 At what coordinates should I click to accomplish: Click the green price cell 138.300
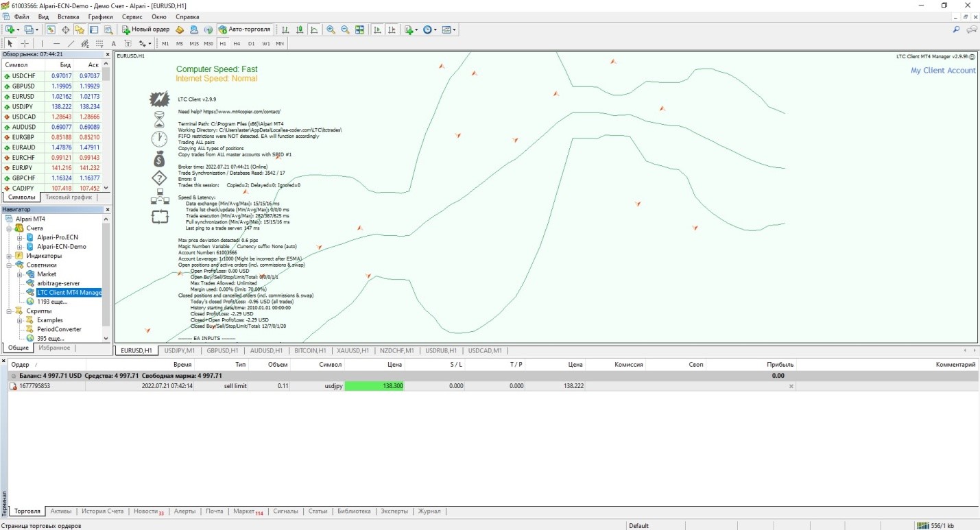pyautogui.click(x=374, y=386)
